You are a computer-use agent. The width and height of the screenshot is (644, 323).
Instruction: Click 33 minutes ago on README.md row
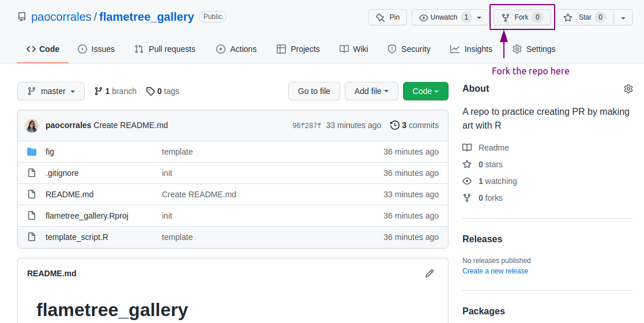411,194
